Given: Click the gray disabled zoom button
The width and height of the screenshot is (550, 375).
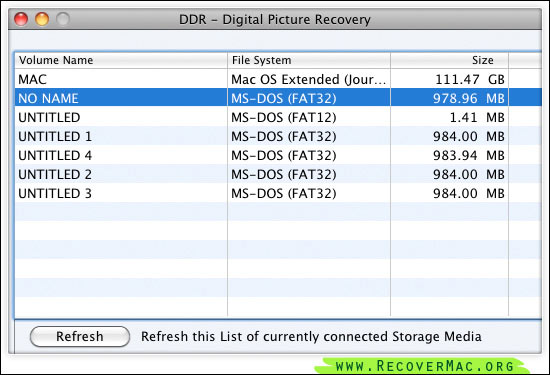Looking at the screenshot, I should click(x=63, y=19).
